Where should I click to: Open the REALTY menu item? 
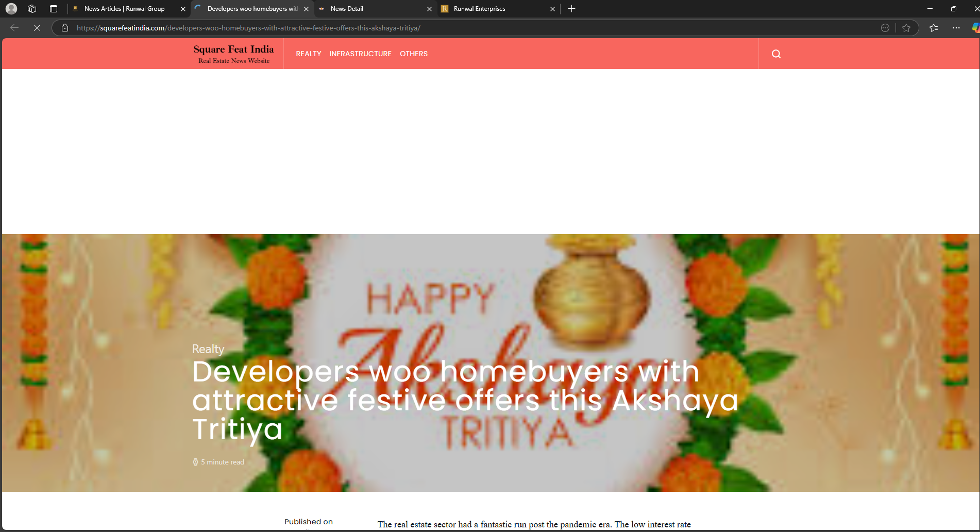tap(308, 54)
